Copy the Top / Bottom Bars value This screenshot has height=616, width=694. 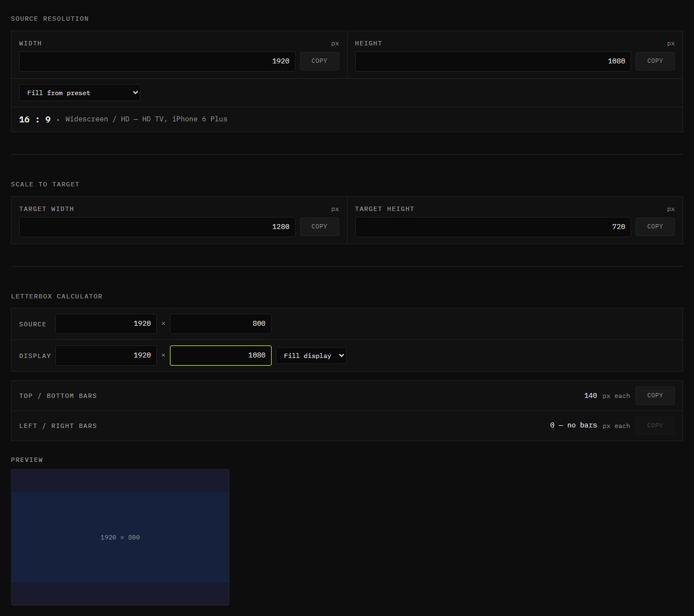click(655, 396)
